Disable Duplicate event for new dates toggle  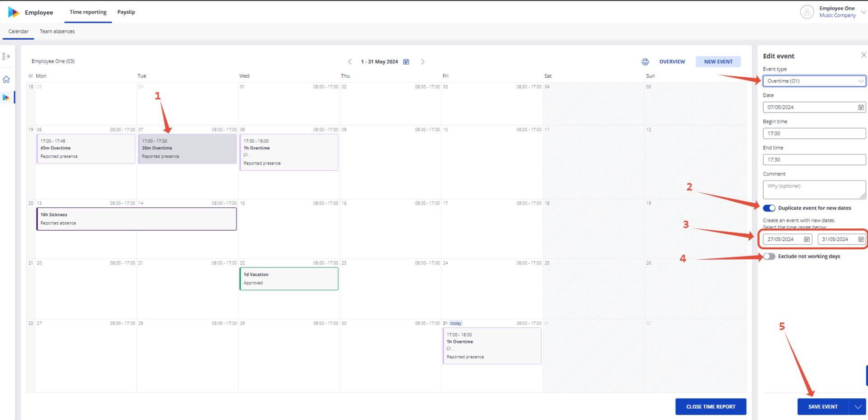[769, 208]
